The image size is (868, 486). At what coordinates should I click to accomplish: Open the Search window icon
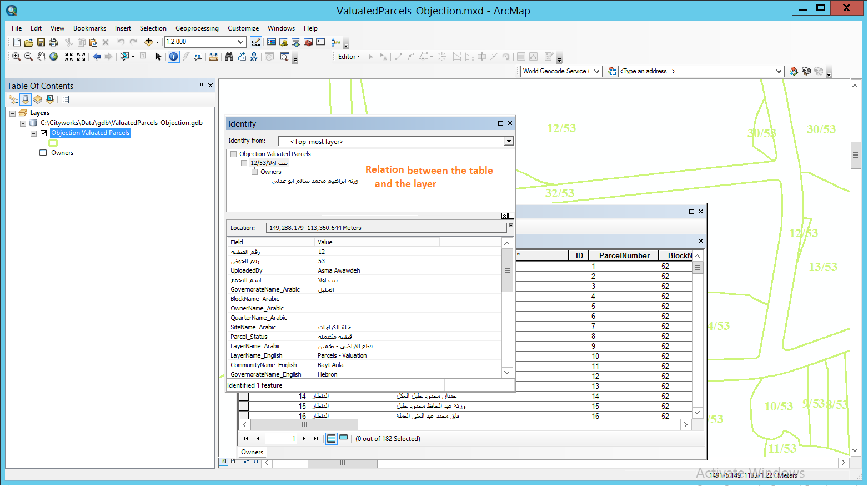click(x=296, y=42)
